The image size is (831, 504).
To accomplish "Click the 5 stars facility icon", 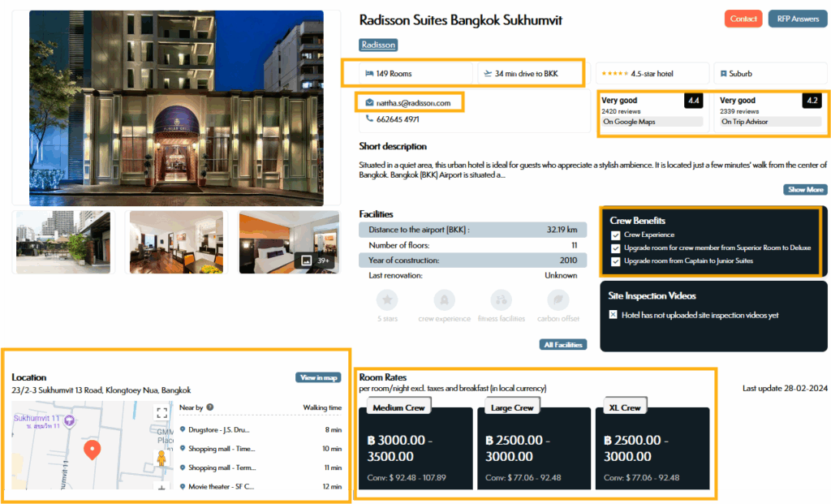I will coord(387,300).
